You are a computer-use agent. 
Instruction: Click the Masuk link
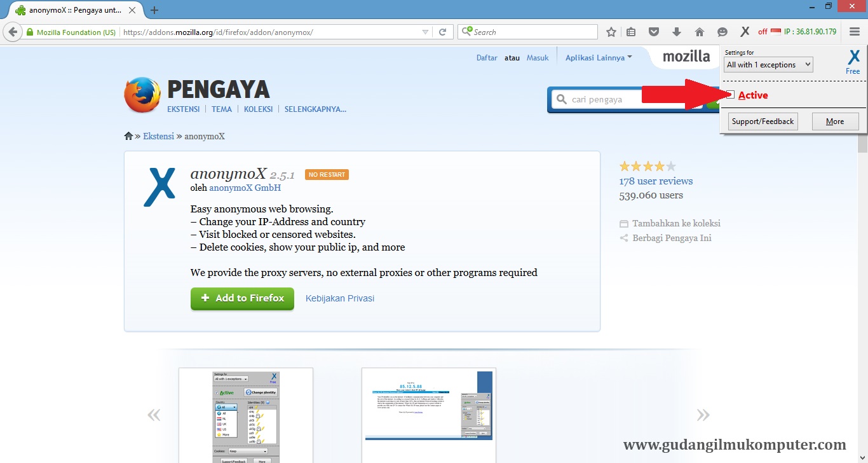pos(538,57)
